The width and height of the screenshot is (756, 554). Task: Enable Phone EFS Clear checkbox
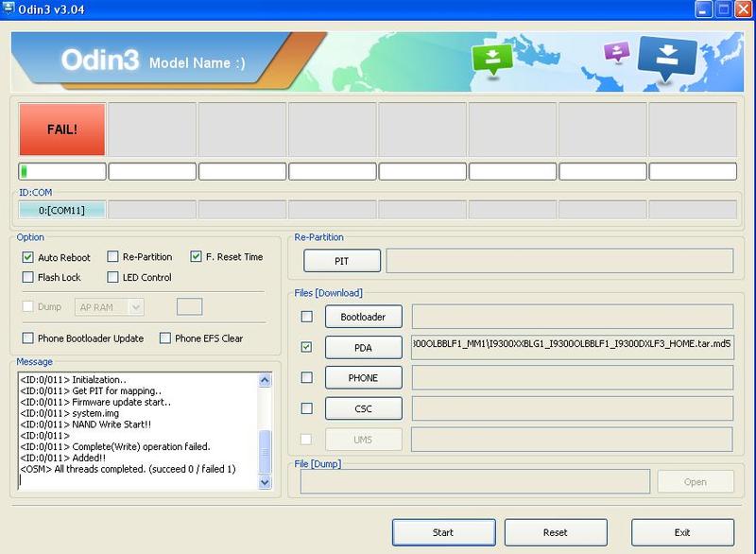coord(164,338)
